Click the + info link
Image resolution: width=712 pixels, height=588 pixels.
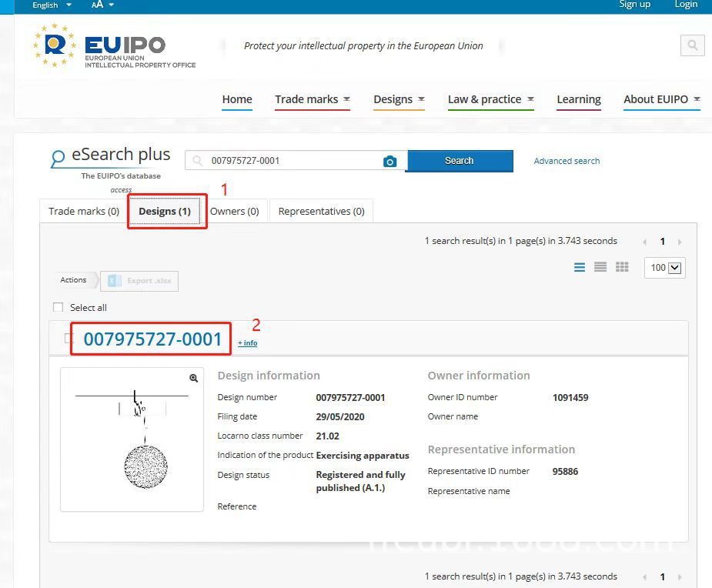click(248, 342)
